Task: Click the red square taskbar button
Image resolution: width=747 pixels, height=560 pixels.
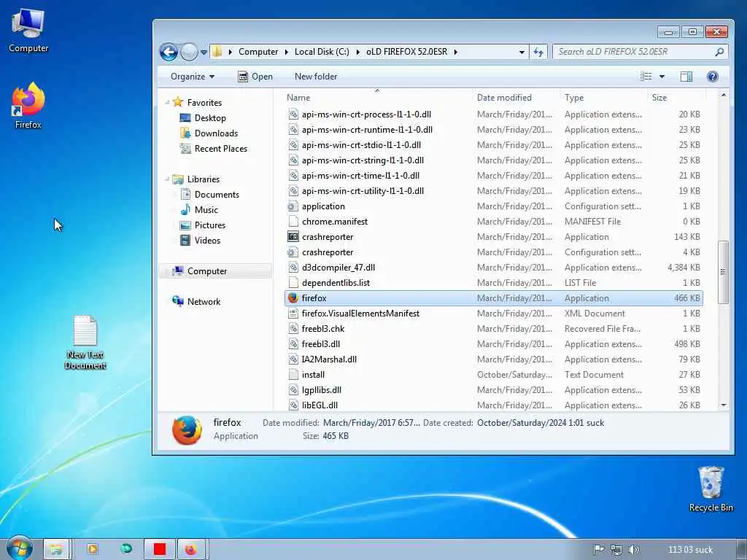Action: coord(160,550)
